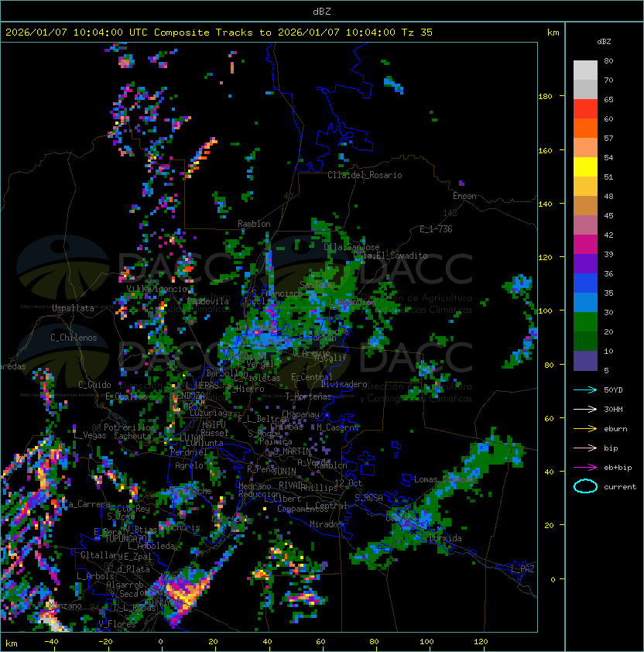Click the 'Mirador' map label
The image size is (644, 652).
(326, 524)
